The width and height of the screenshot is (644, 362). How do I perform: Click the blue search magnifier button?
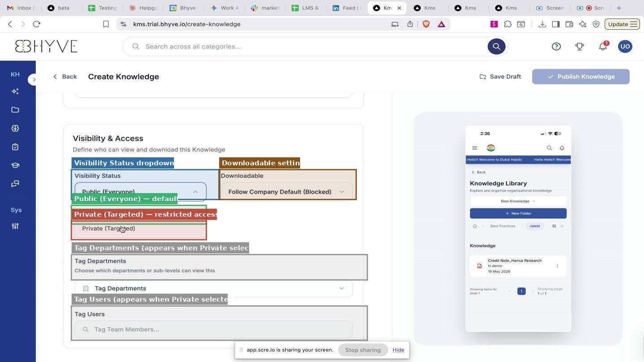pyautogui.click(x=496, y=46)
